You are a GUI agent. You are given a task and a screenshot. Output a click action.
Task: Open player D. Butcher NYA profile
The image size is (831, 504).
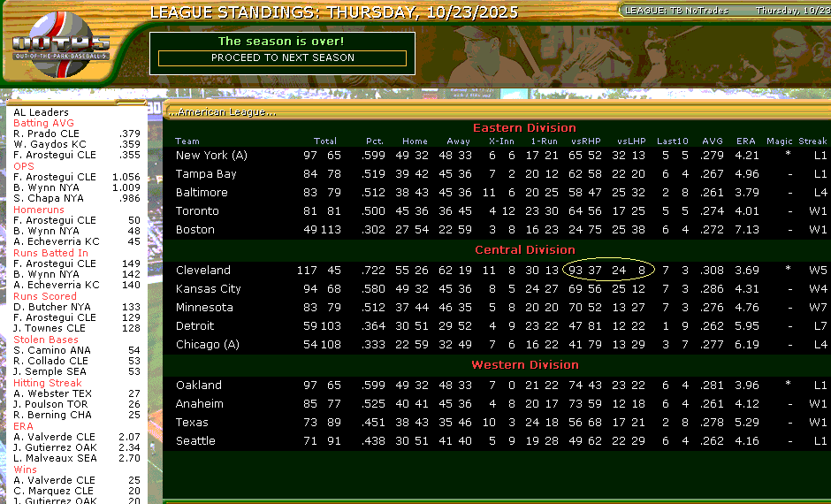(52, 307)
